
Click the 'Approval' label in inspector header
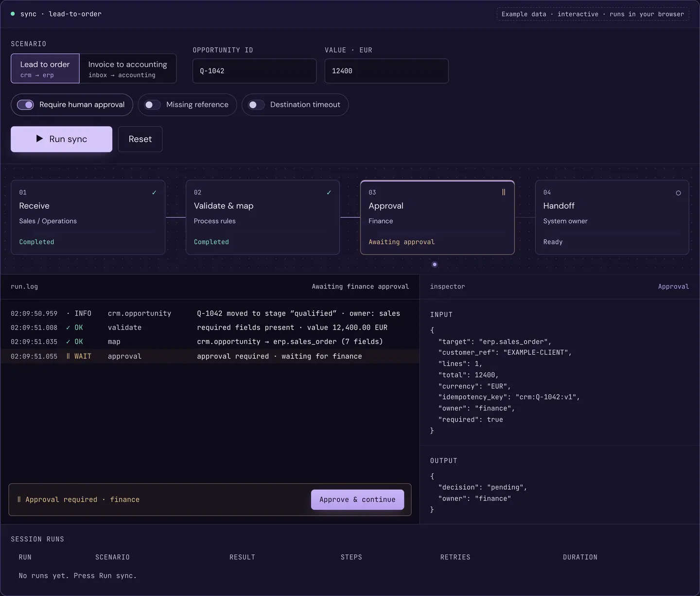[673, 287]
